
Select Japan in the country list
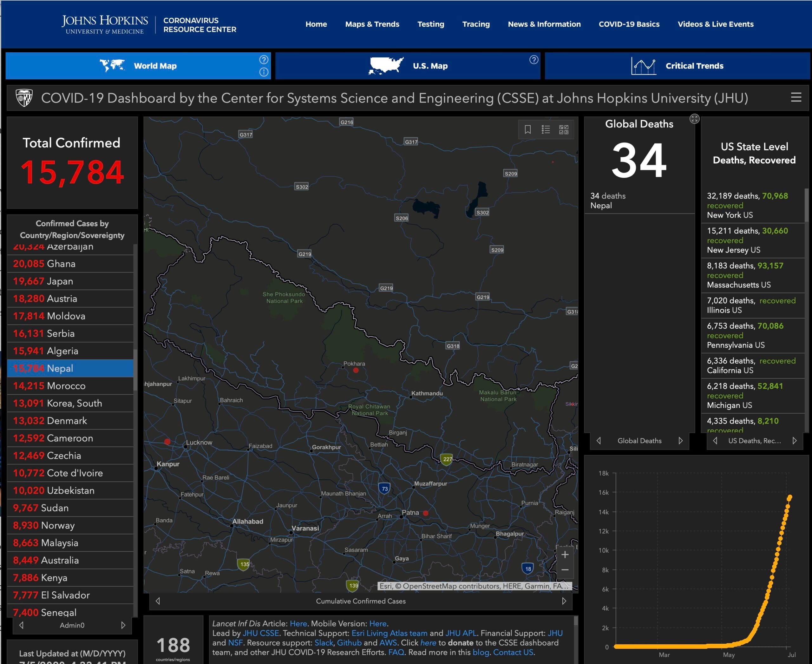(x=70, y=281)
